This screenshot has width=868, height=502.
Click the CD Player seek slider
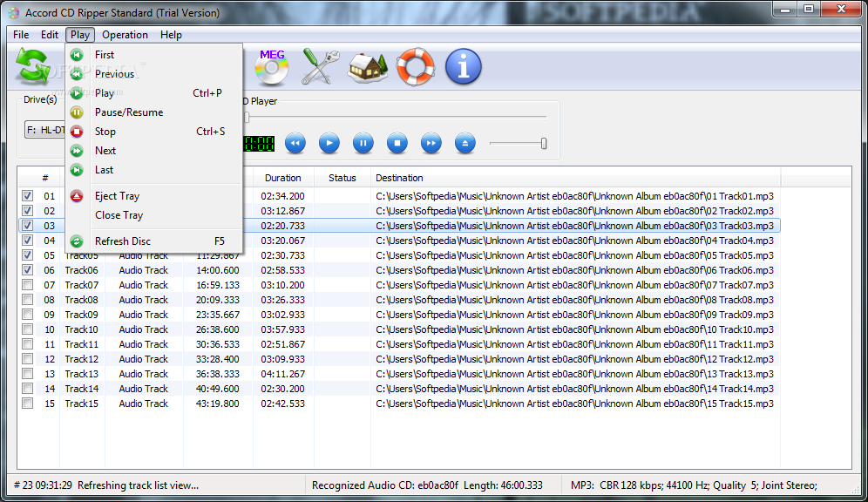tap(396, 117)
